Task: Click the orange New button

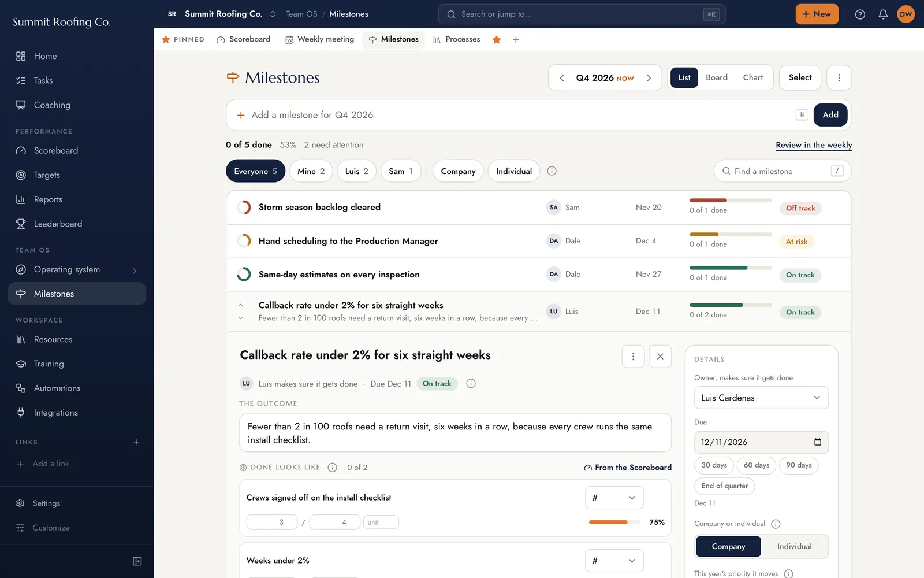Action: [x=817, y=14]
